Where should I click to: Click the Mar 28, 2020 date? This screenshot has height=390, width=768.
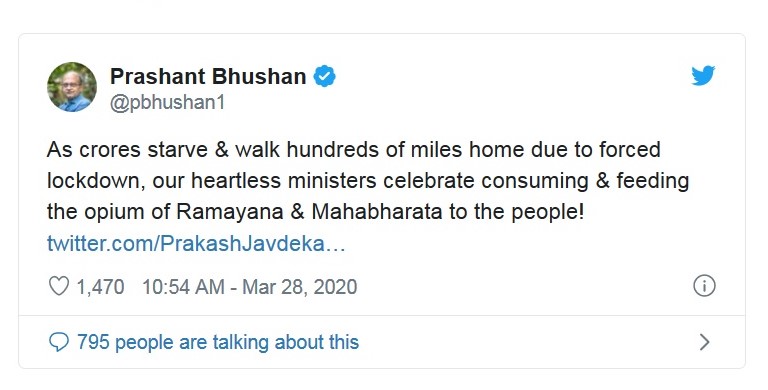300,287
